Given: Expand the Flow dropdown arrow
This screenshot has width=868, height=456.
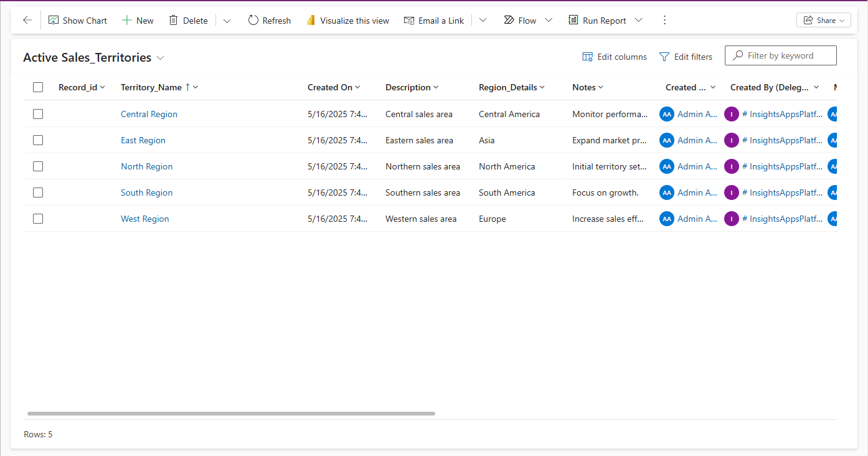Looking at the screenshot, I should coord(549,21).
